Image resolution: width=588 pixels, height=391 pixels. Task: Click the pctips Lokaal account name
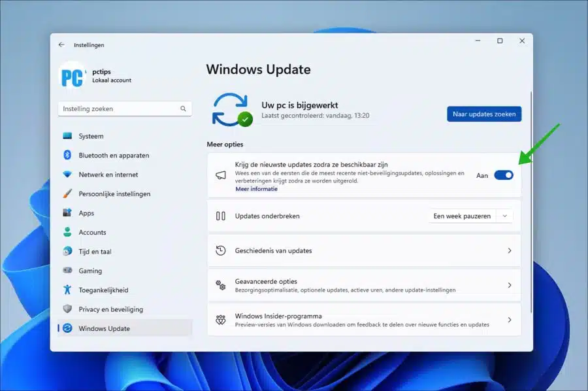[112, 75]
